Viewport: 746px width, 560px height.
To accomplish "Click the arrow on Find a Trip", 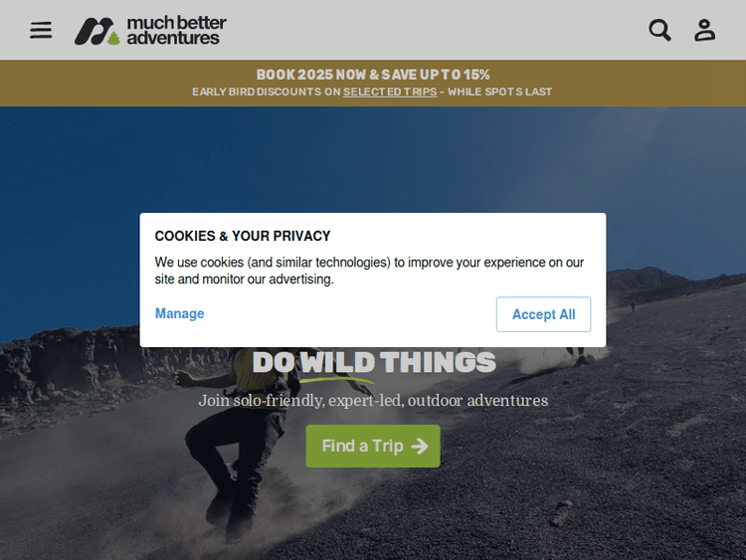I will point(420,447).
